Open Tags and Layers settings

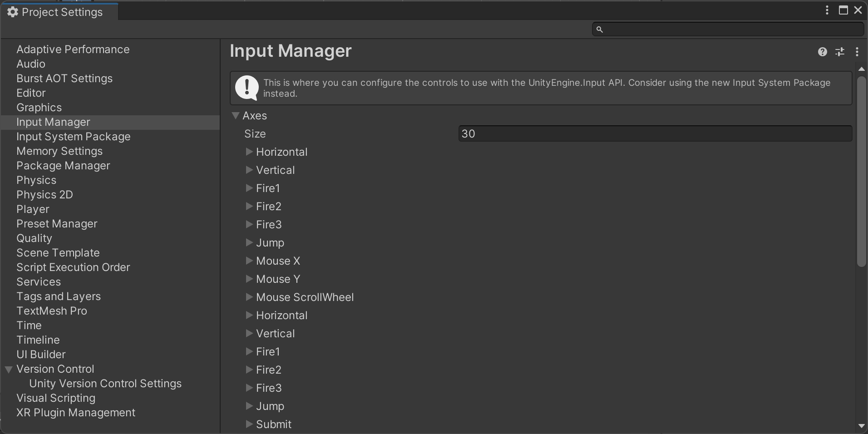(59, 296)
